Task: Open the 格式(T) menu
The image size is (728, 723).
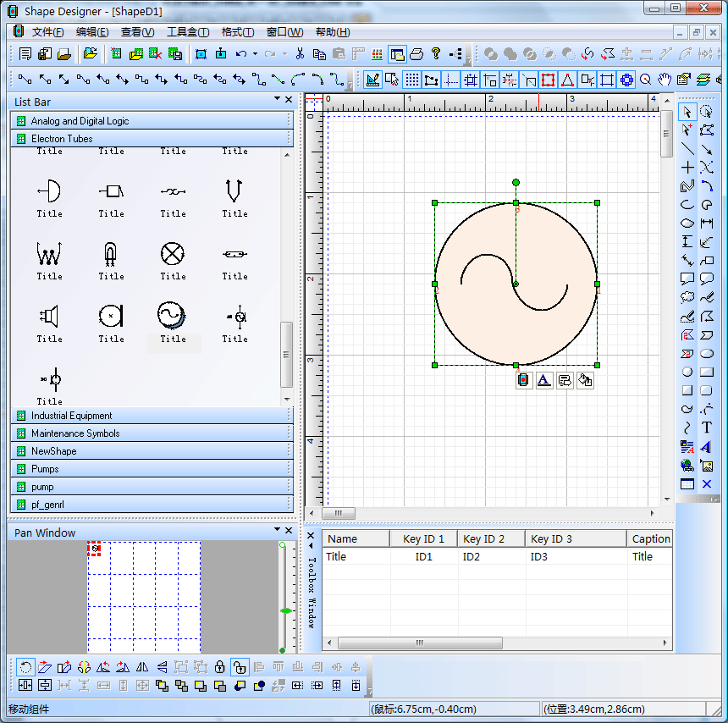Action: pos(237,32)
